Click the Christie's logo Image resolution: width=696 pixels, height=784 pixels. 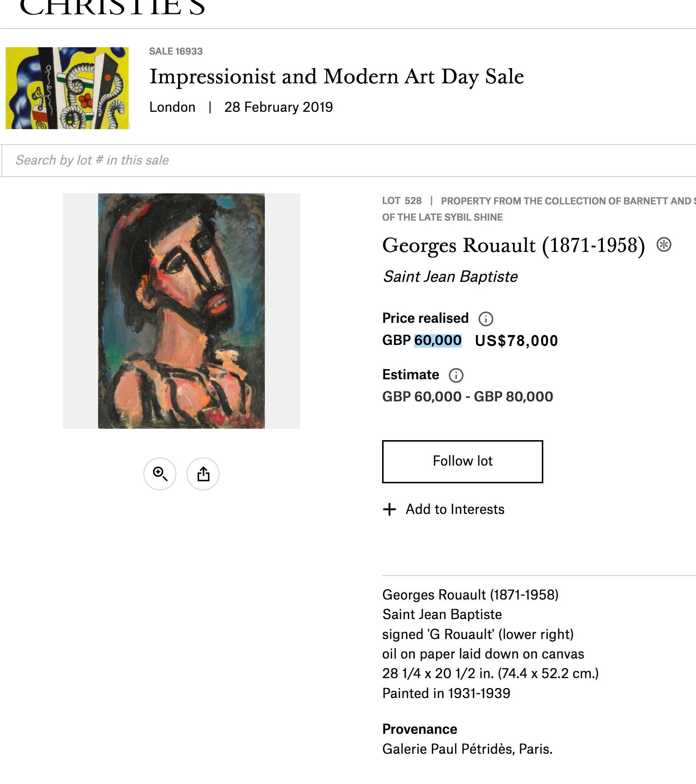[112, 8]
